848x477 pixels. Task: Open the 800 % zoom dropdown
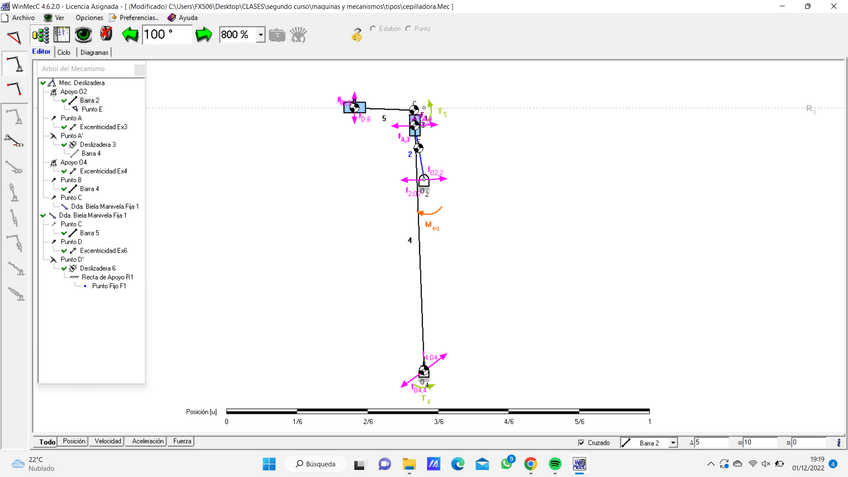coord(261,35)
